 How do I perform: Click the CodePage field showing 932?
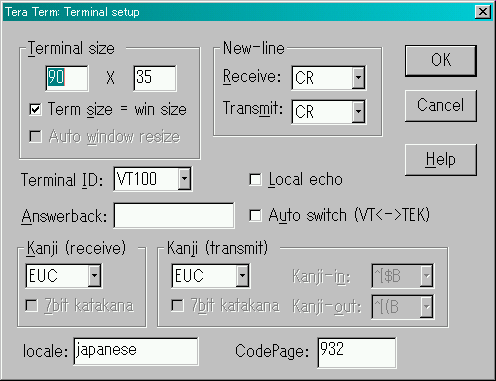(x=357, y=352)
